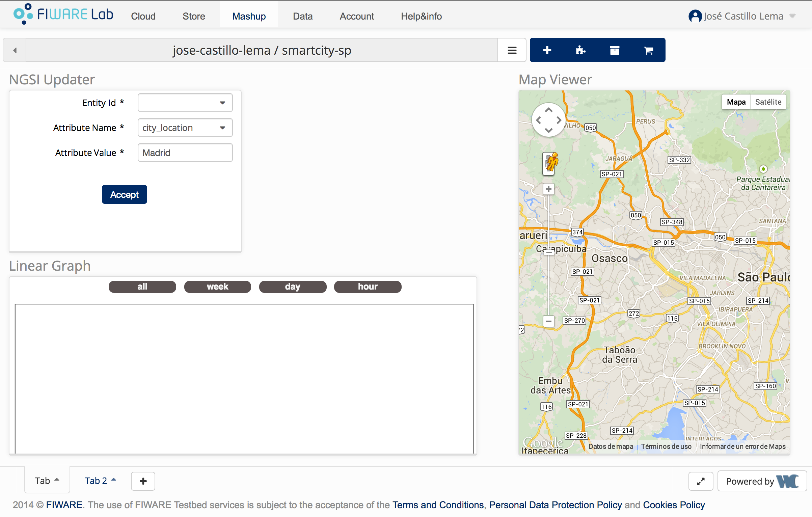
Task: Select the Mapa map type
Action: [736, 102]
